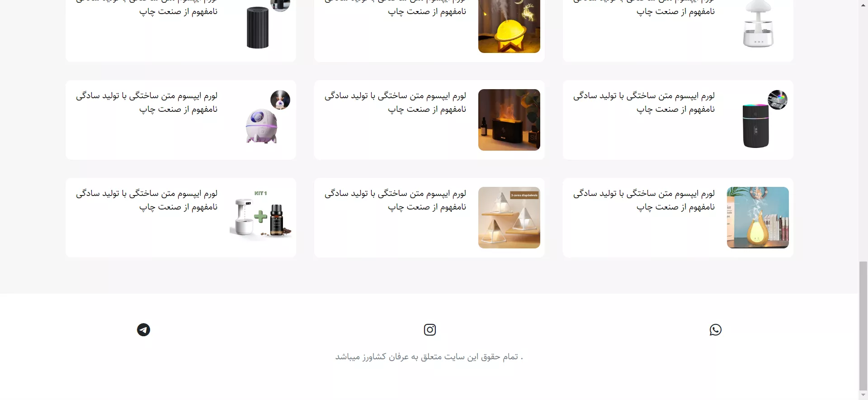868x400 pixels.
Task: Select the pyramid lamps product image
Action: click(509, 218)
